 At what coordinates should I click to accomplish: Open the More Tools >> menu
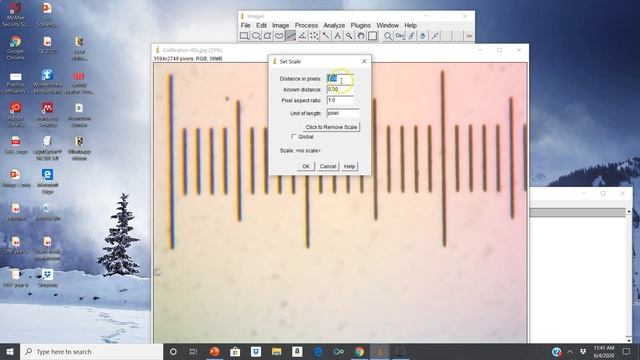coord(469,36)
